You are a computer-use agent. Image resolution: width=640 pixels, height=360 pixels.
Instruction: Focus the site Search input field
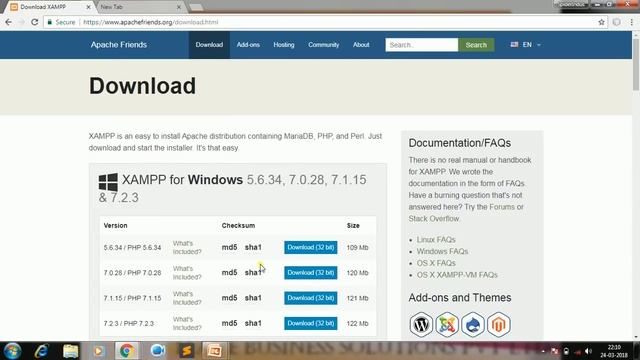pyautogui.click(x=422, y=45)
